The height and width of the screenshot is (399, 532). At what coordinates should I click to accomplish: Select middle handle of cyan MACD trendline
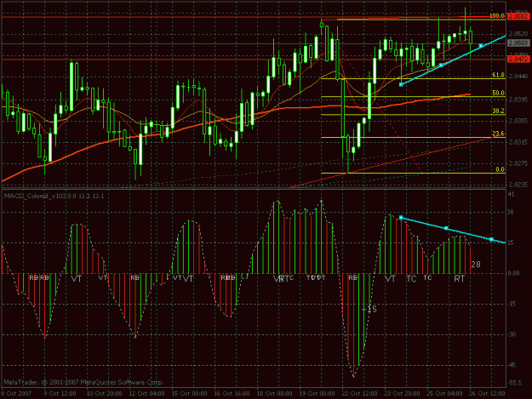click(446, 229)
